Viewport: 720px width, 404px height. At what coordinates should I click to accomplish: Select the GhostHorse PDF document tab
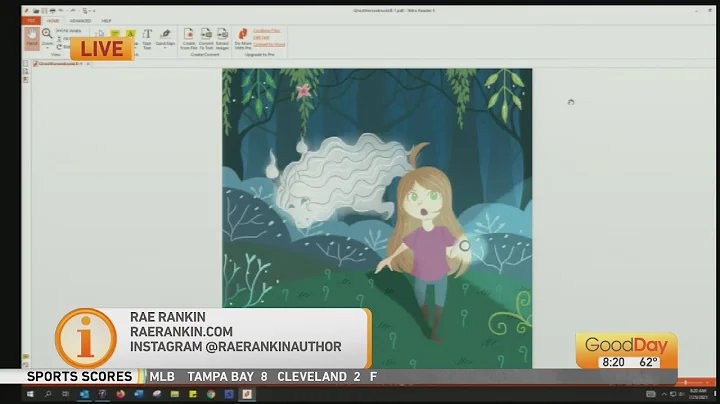pos(60,64)
